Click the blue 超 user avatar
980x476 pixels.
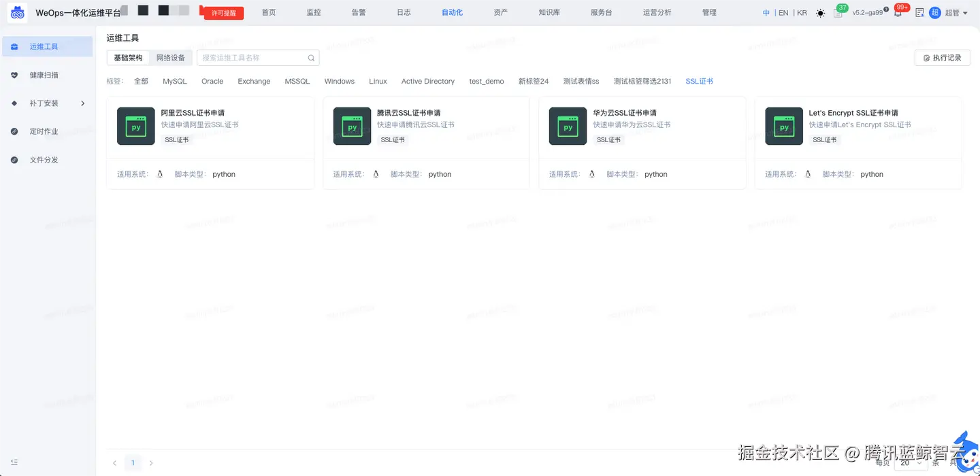(x=935, y=12)
